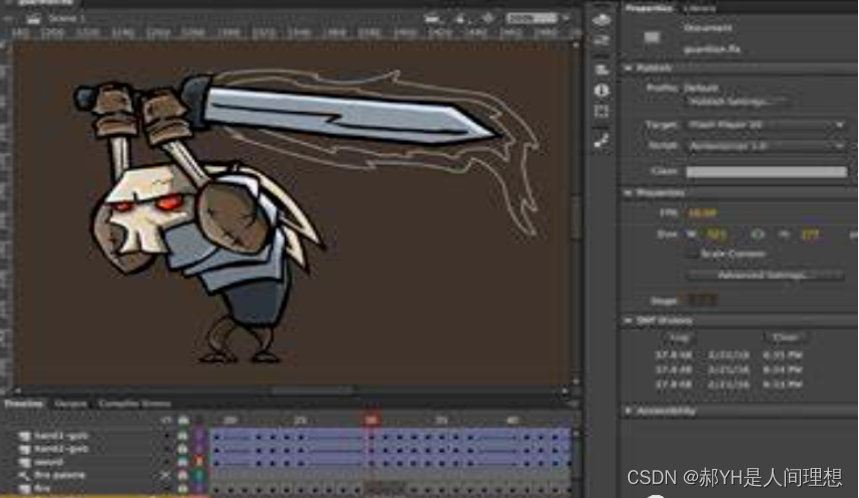Select the fire guide layer
This screenshot has height=498, width=859.
tap(59, 475)
